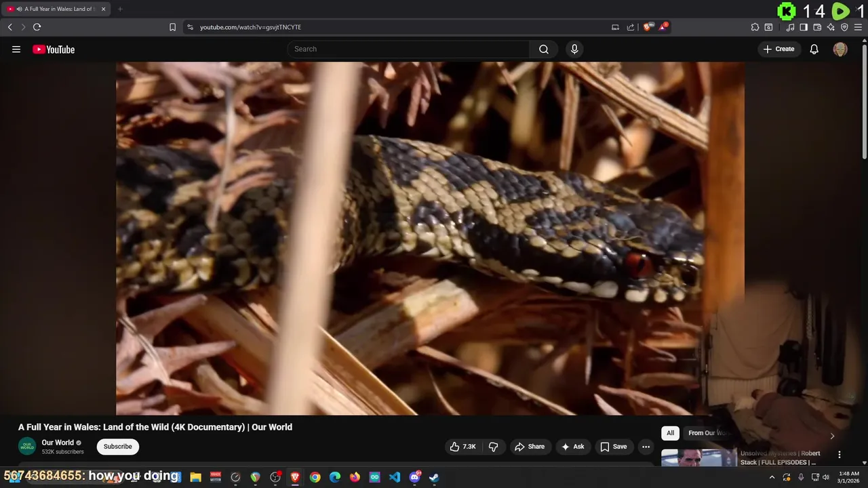The image size is (868, 488).
Task: Share the video
Action: point(530,447)
